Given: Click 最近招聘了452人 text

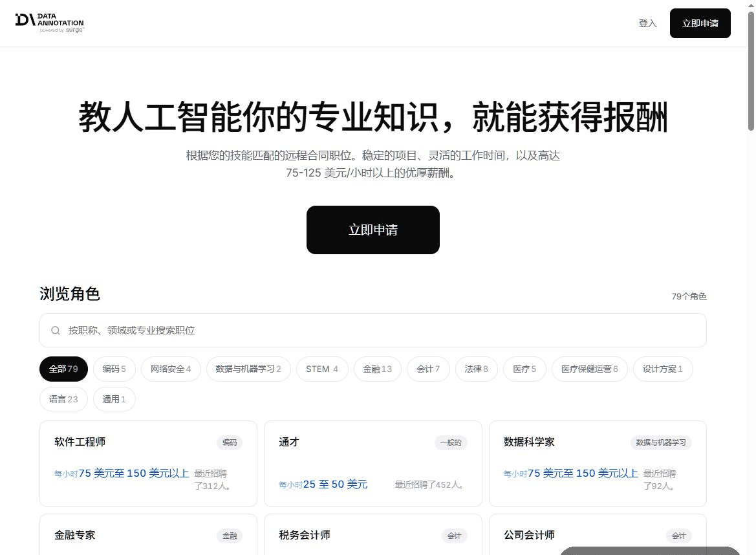Looking at the screenshot, I should point(429,484).
